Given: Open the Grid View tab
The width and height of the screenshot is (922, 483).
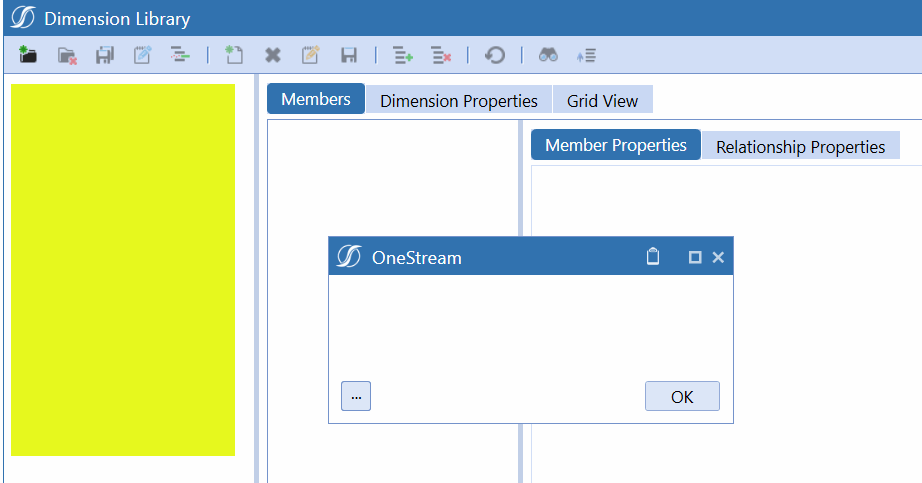Looking at the screenshot, I should point(602,100).
